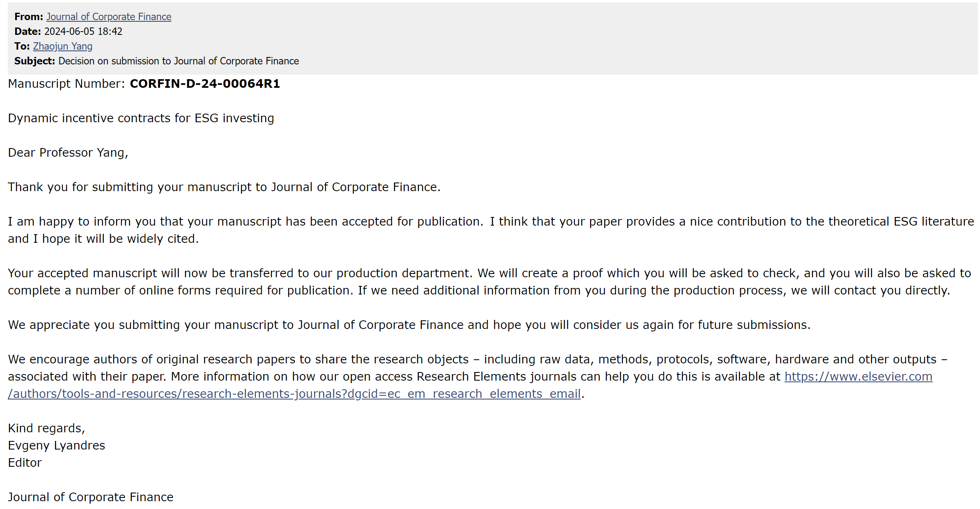Click the Journal of Corporate Finance footer text
980x509 pixels.
pos(91,497)
